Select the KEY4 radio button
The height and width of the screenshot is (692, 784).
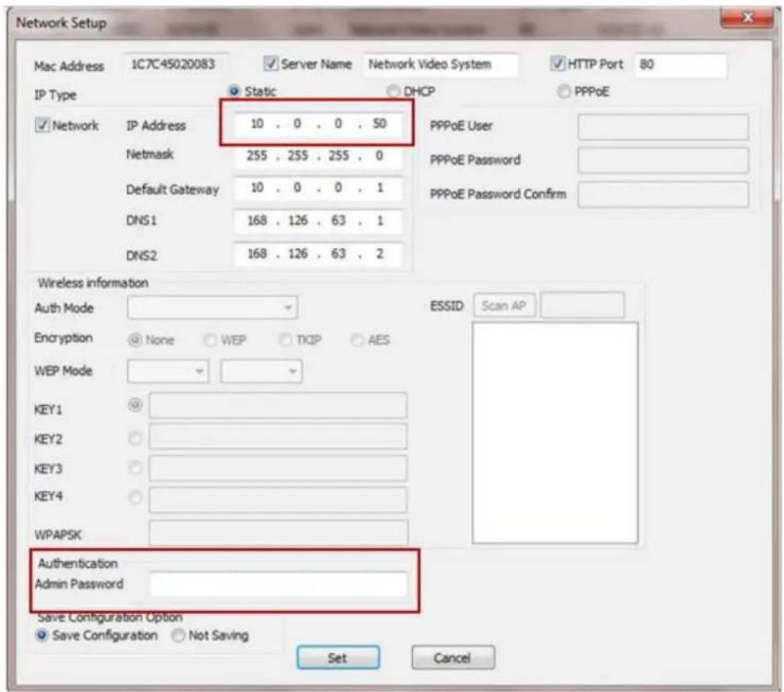[135, 497]
